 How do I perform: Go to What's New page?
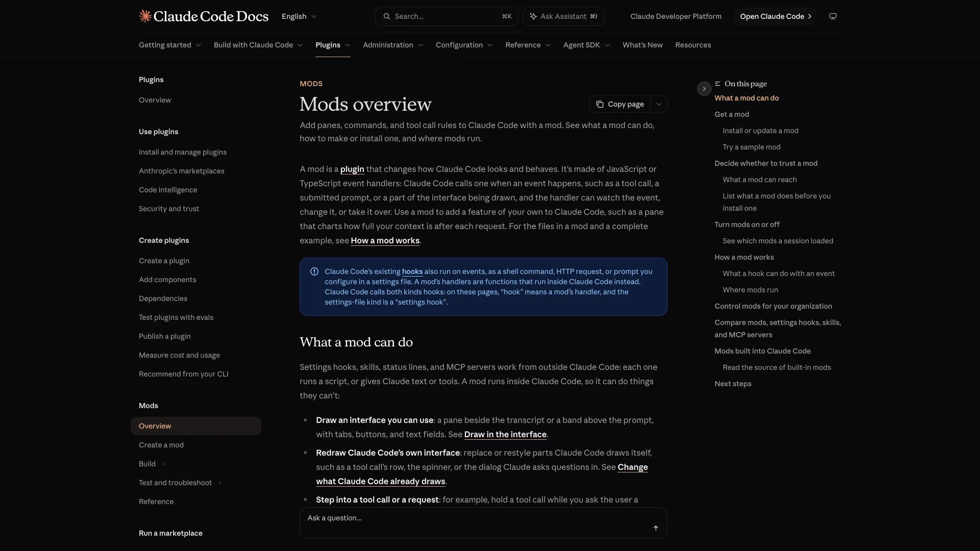click(x=643, y=45)
